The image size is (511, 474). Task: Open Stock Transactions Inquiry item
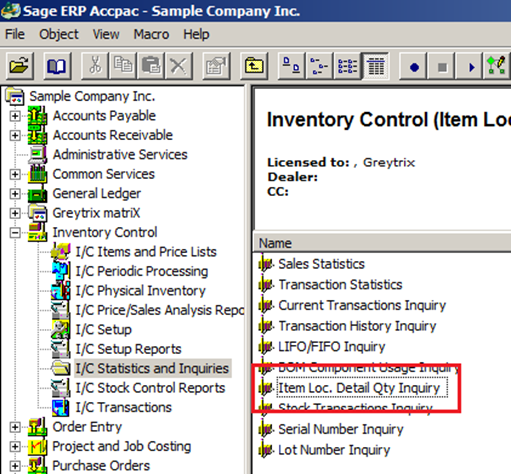355,409
